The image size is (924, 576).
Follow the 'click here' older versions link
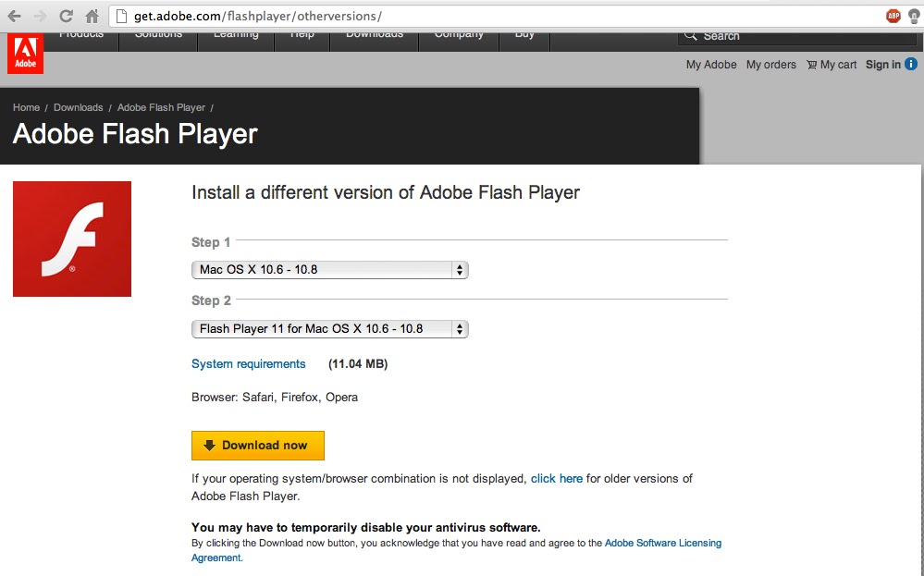pyautogui.click(x=557, y=479)
